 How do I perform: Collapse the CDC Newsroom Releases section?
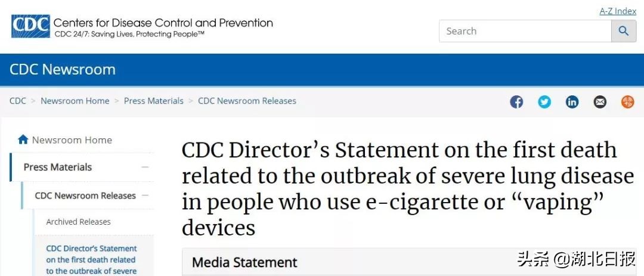tap(145, 196)
